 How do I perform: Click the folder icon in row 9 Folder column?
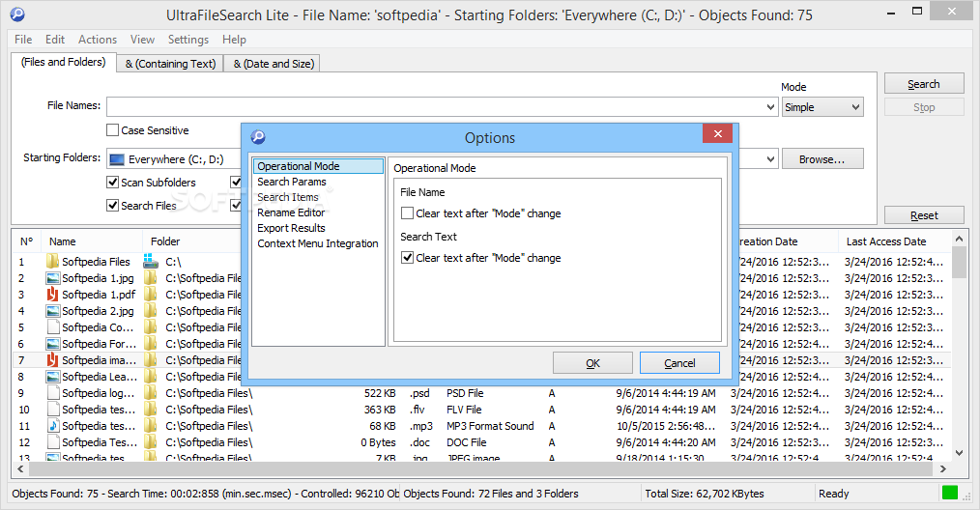coord(150,392)
